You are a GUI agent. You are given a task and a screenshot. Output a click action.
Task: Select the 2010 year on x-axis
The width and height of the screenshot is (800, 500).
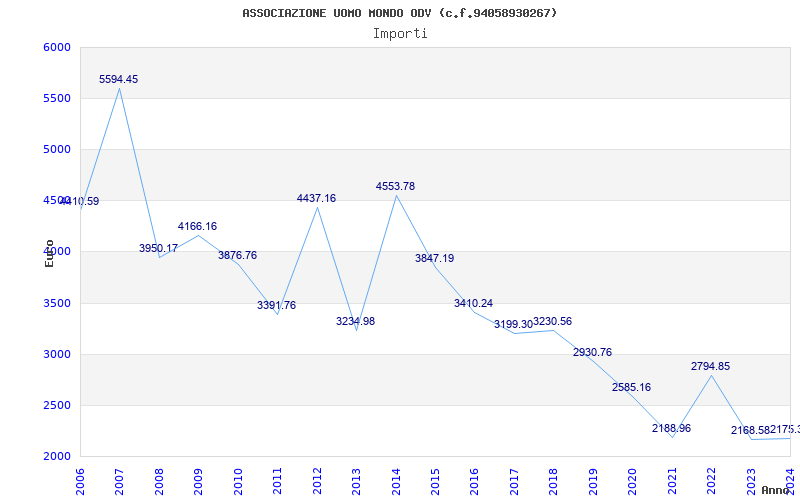(x=238, y=482)
